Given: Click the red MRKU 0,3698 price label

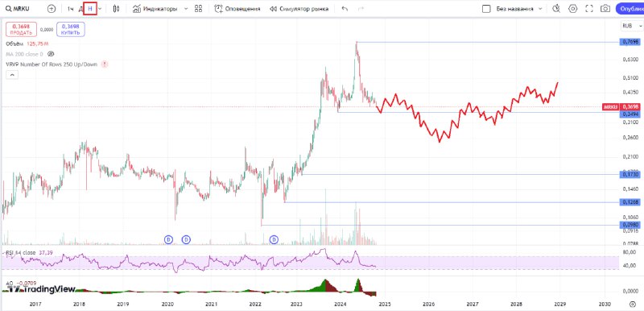Looking at the screenshot, I should (621, 106).
